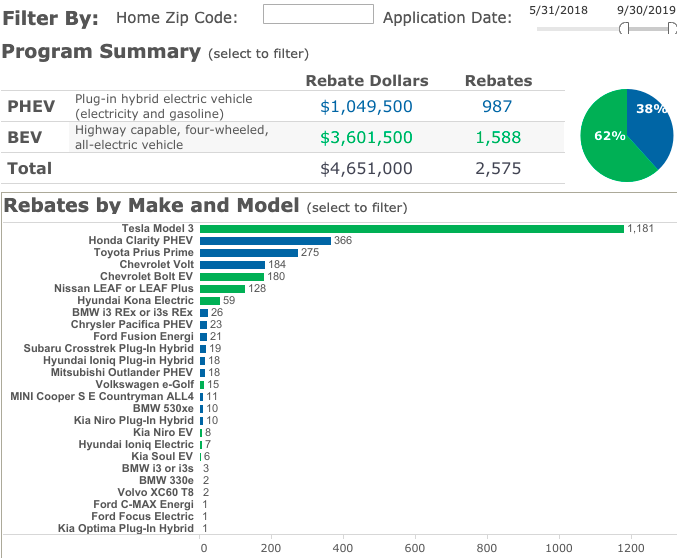
Task: Select the Chevrolet Bolt EV bar
Action: point(232,276)
